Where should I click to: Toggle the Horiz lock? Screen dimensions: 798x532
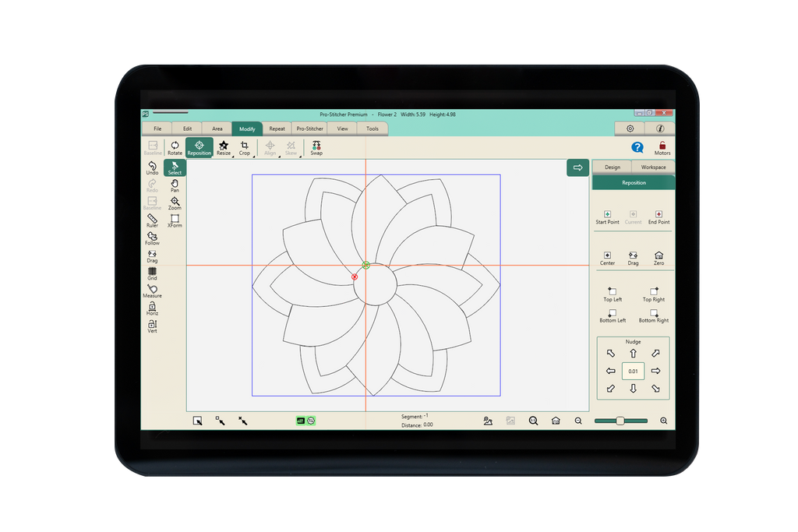[152, 308]
